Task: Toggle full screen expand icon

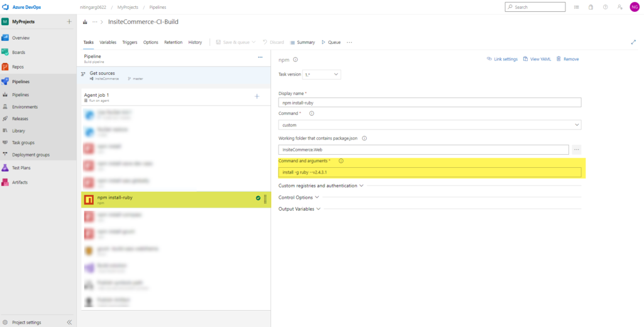Action: 633,42
